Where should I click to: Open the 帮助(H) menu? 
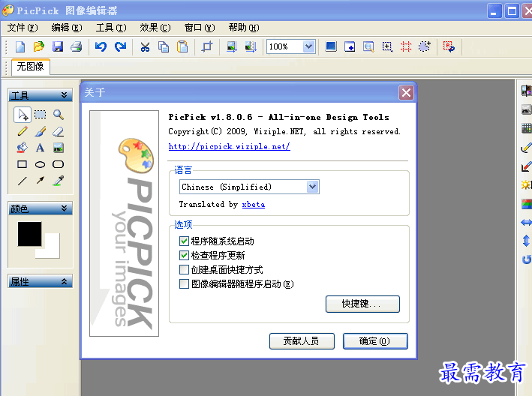244,28
